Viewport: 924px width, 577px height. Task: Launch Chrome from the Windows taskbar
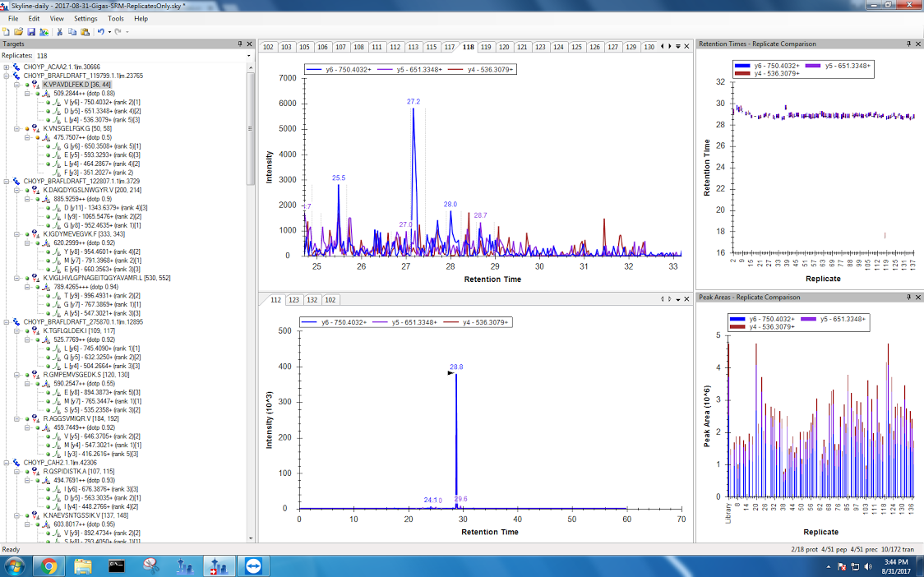[49, 565]
